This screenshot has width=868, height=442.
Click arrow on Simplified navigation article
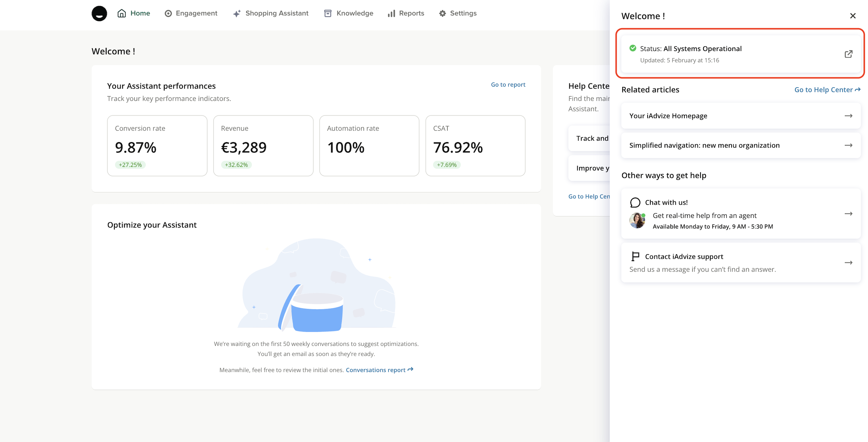pyautogui.click(x=848, y=145)
